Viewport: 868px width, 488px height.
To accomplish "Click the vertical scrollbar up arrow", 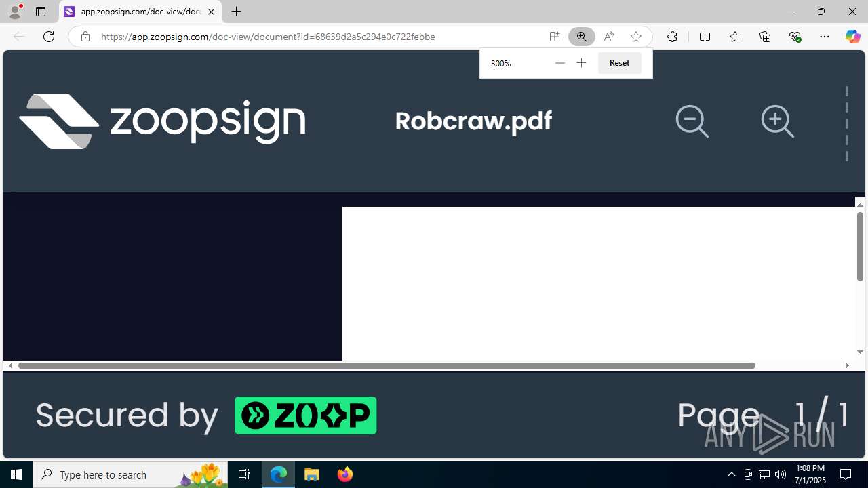I will pyautogui.click(x=860, y=205).
